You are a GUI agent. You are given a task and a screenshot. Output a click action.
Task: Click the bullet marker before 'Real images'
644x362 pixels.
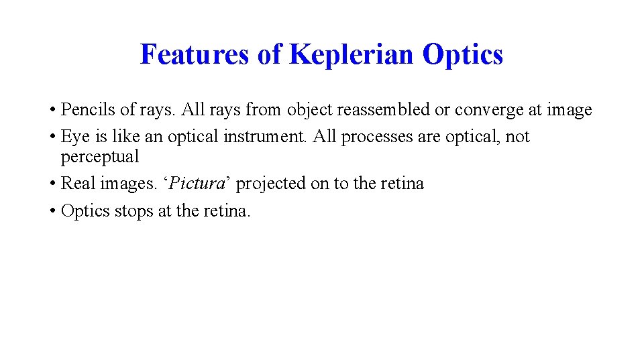[52, 184]
